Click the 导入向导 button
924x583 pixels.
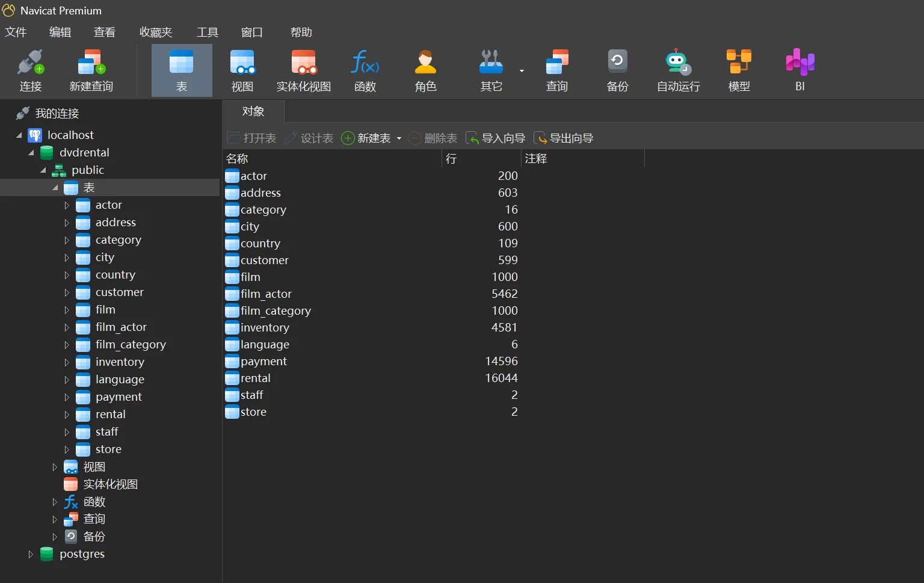[496, 138]
